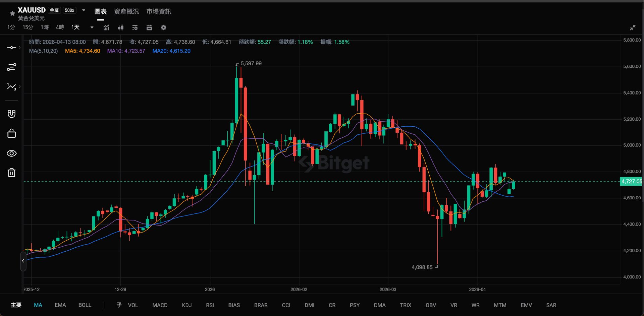Open the go-to-date calendar icon
This screenshot has width=644, height=316.
(x=149, y=27)
